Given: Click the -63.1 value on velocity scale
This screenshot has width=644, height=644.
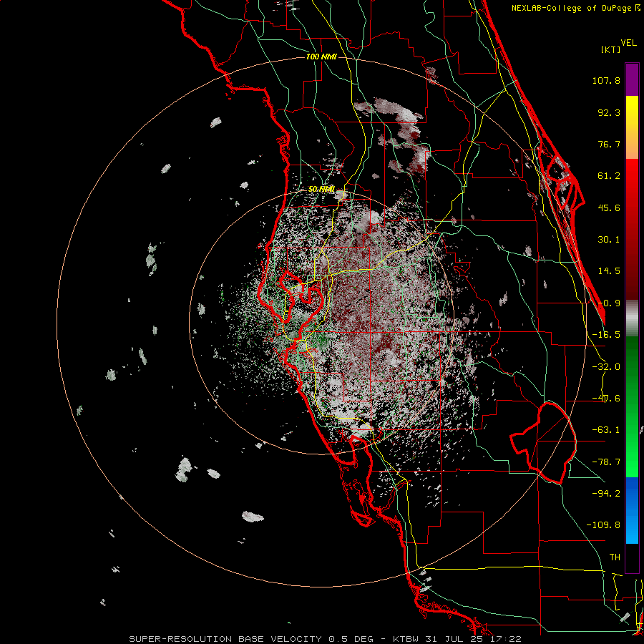Looking at the screenshot, I should coord(606,430).
